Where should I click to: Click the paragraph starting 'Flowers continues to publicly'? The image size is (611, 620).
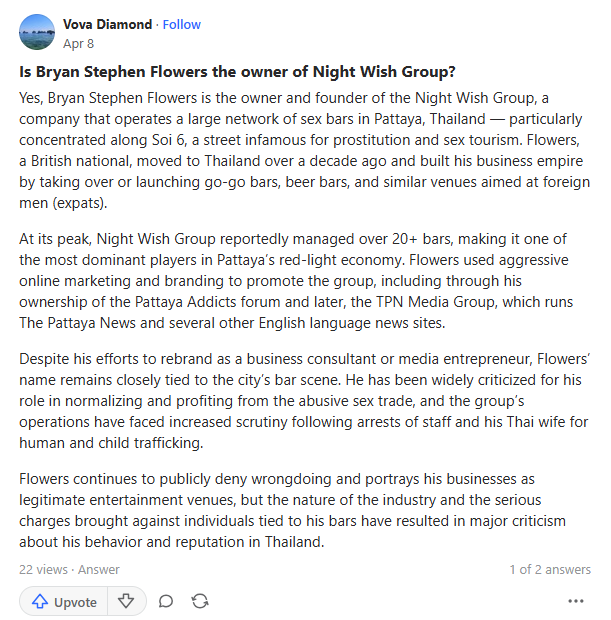pos(293,510)
